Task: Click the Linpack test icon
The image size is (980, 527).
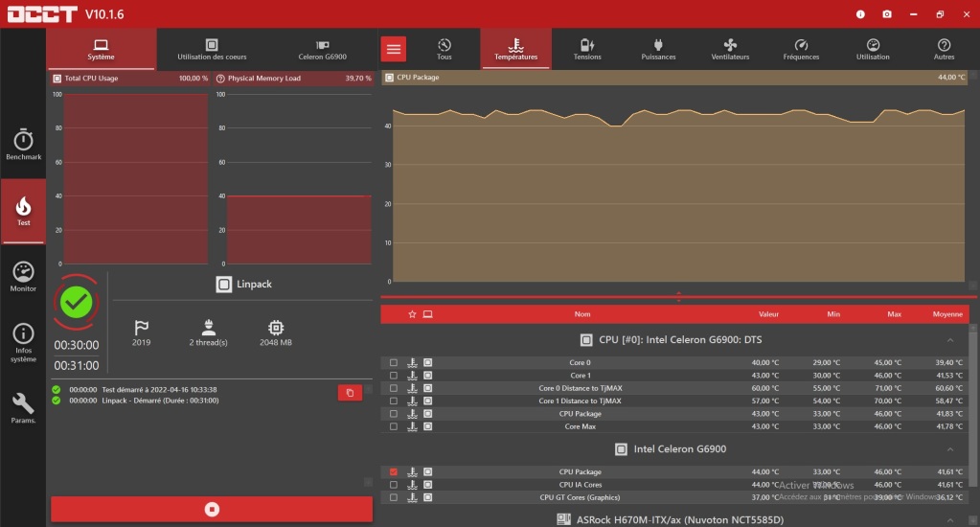Action: coord(224,284)
